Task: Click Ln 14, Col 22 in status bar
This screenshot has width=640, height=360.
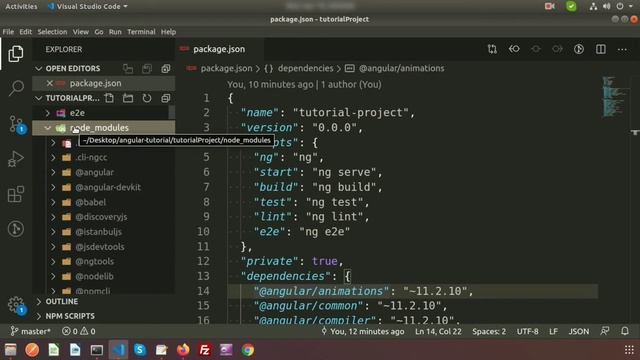Action: 438,331
